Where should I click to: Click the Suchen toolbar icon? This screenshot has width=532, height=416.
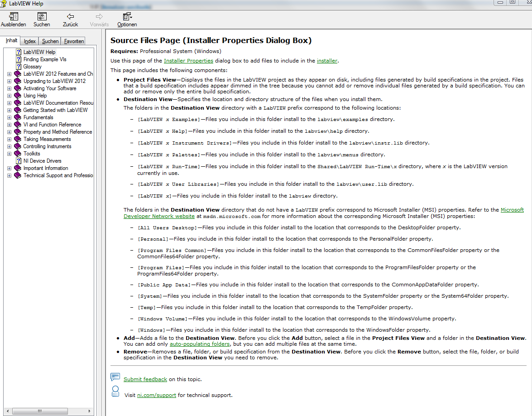pos(42,16)
